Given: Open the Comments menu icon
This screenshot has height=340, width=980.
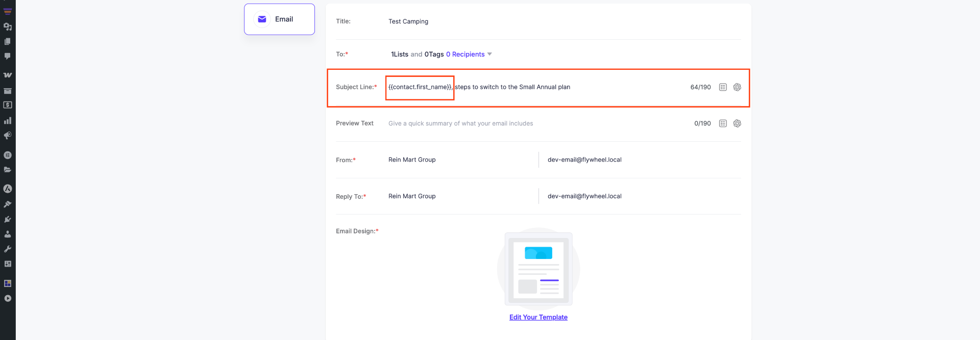Looking at the screenshot, I should click(x=8, y=56).
